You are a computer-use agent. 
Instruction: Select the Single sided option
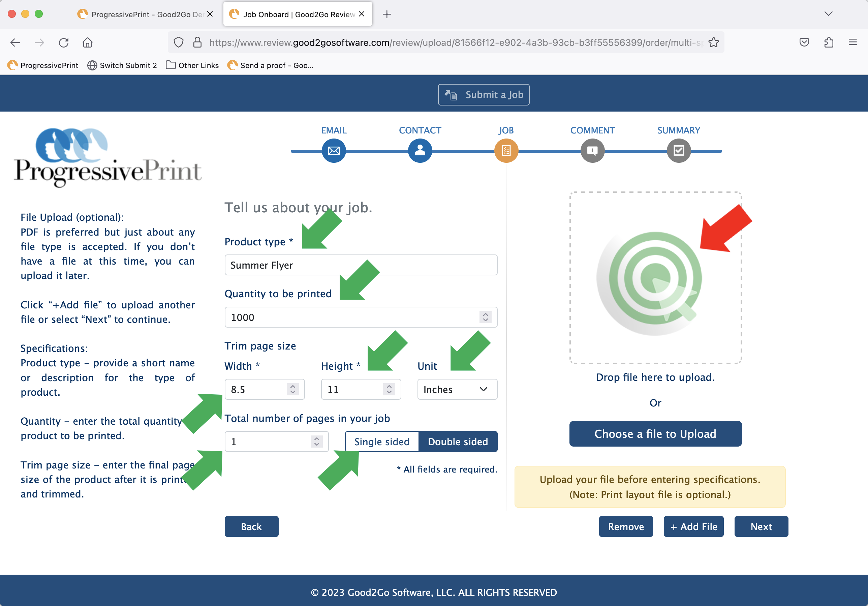click(381, 442)
